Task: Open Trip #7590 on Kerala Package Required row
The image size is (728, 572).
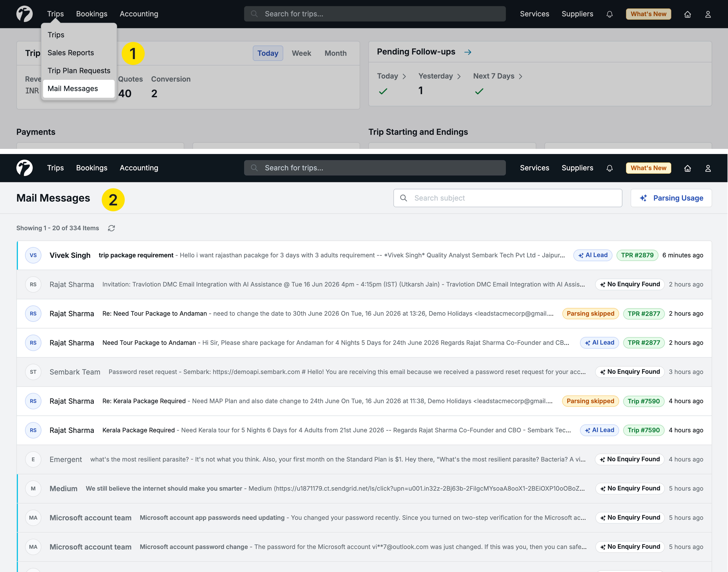Action: 643,430
